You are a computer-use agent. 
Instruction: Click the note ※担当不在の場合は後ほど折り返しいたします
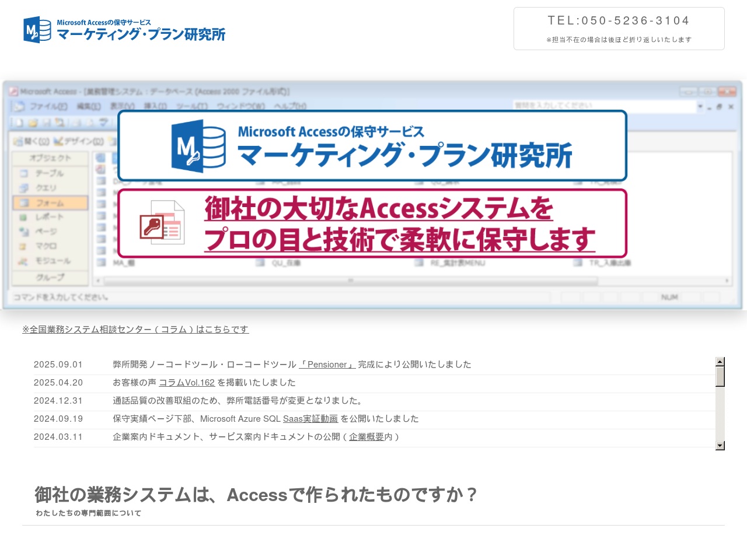[x=619, y=40]
